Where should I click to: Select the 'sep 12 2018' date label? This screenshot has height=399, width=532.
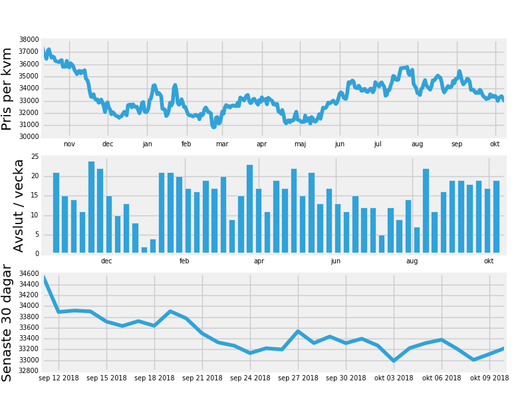pos(59,378)
